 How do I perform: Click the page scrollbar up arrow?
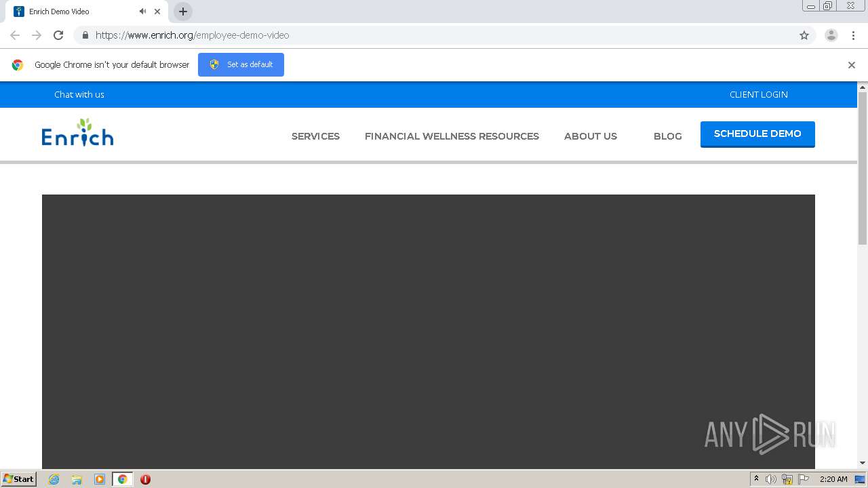coord(863,87)
